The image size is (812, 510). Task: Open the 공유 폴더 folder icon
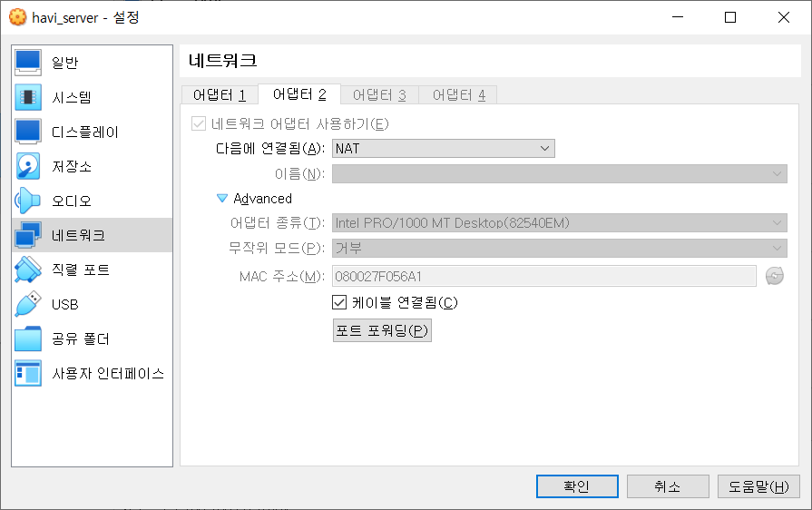[x=28, y=339]
